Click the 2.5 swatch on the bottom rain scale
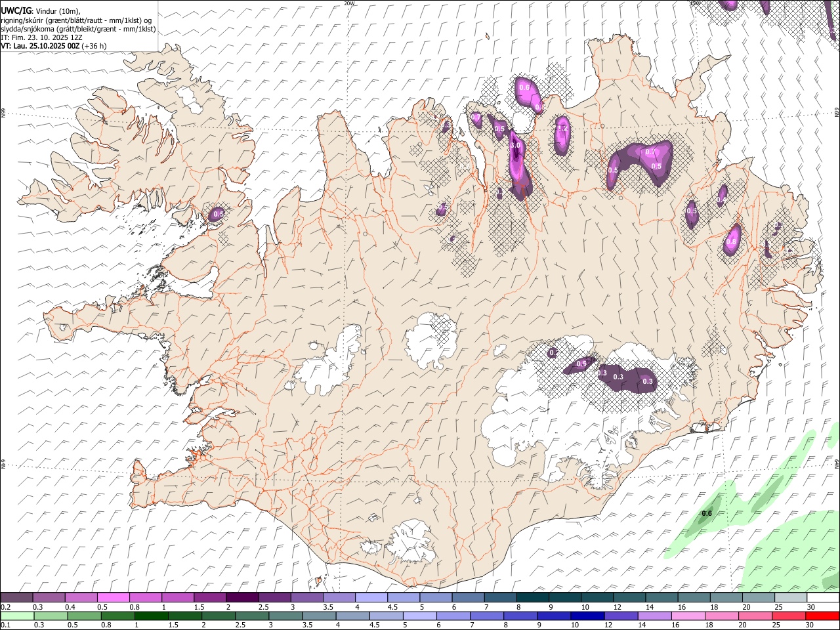Screen dimensions: 840x630 pyautogui.click(x=252, y=616)
